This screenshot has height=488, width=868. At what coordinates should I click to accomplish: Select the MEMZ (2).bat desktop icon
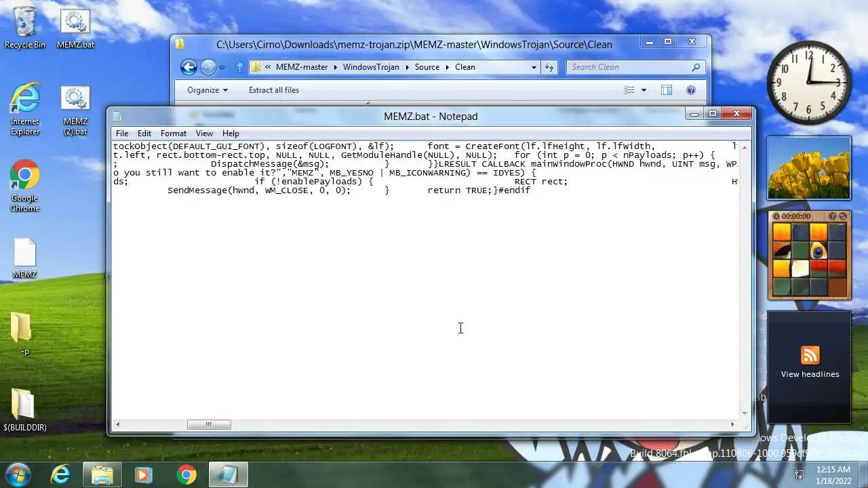pos(75,110)
